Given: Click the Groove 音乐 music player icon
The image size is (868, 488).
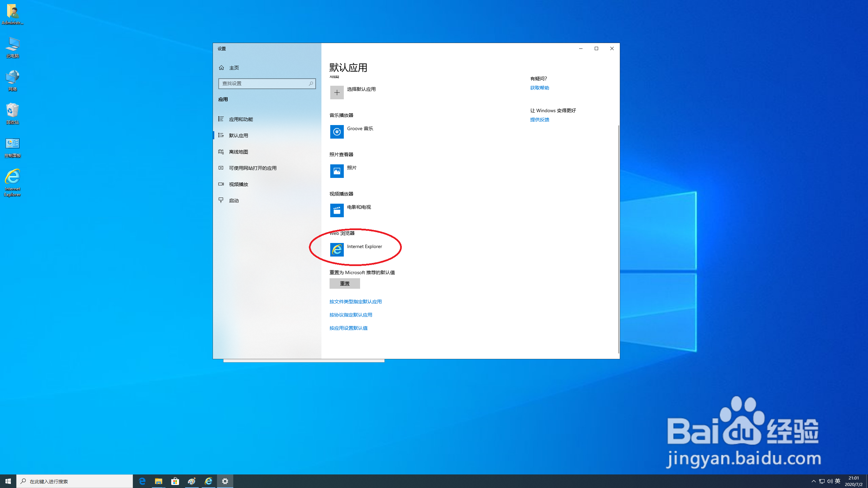Looking at the screenshot, I should [x=337, y=132].
